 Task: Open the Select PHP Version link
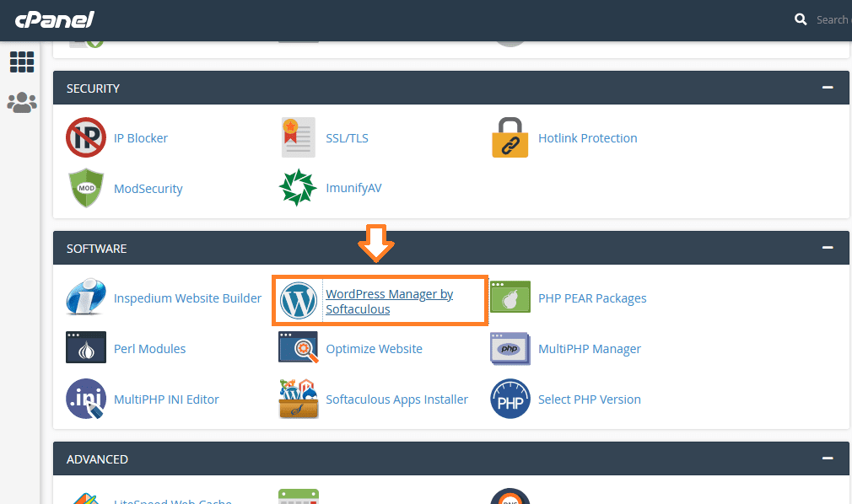click(590, 399)
